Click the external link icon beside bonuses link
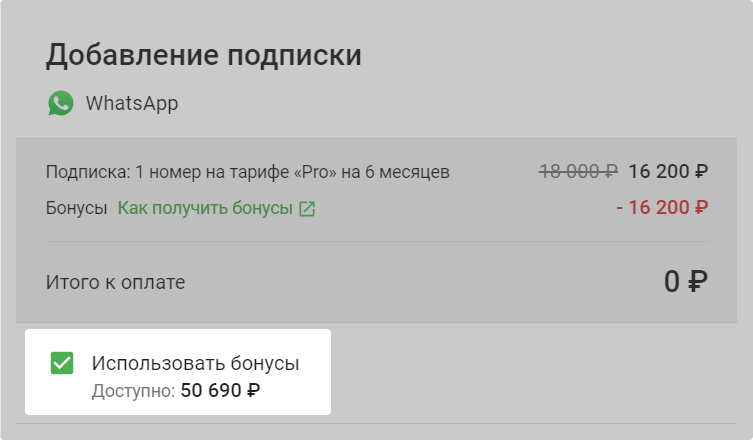The width and height of the screenshot is (753, 440). [x=307, y=209]
